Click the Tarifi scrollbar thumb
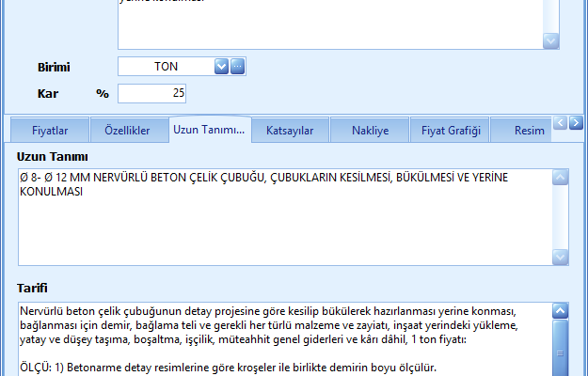This screenshot has width=588, height=376. (561, 352)
